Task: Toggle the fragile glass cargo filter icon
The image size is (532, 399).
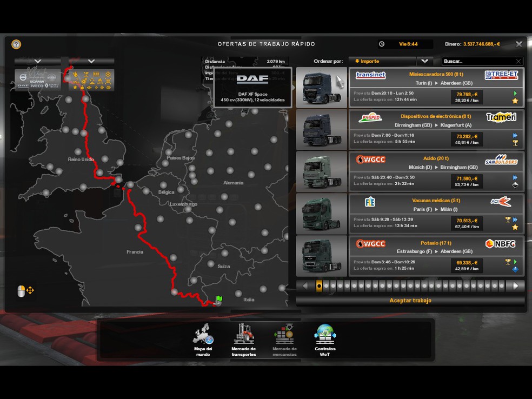Action: point(86,74)
